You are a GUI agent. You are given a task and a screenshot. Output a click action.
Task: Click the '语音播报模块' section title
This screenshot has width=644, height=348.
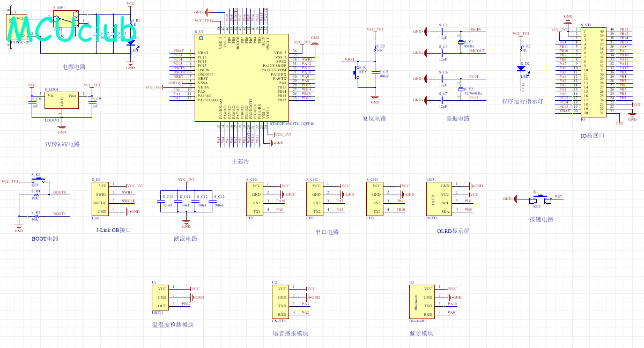tap(290, 333)
